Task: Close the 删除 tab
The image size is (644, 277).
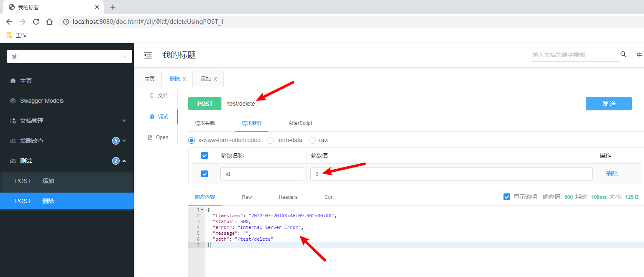Action: 184,79
